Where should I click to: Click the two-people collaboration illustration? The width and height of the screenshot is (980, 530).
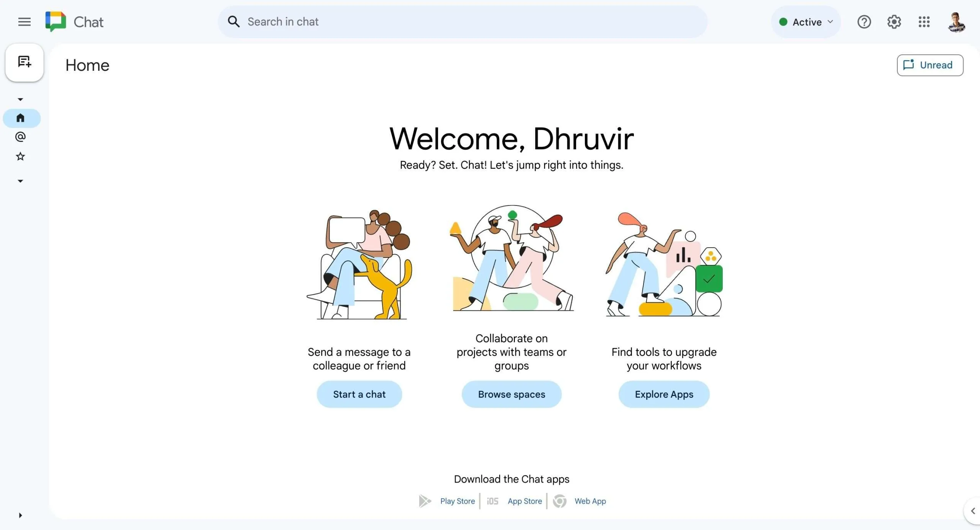512,258
